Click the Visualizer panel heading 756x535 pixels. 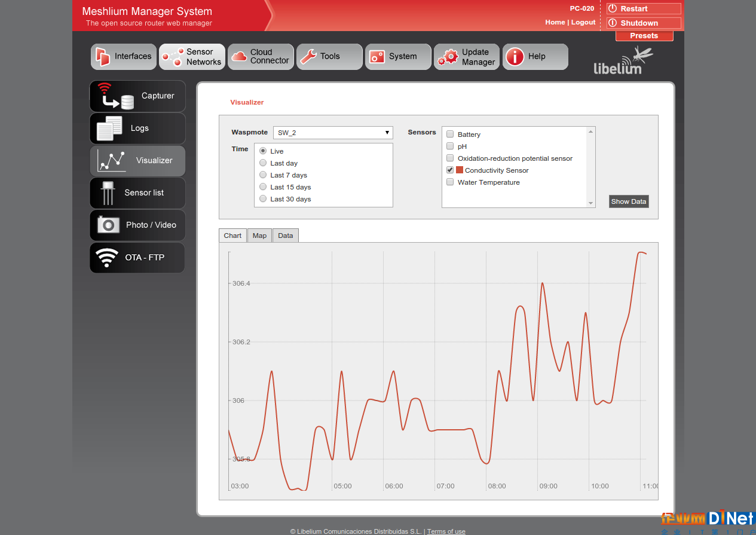click(247, 102)
